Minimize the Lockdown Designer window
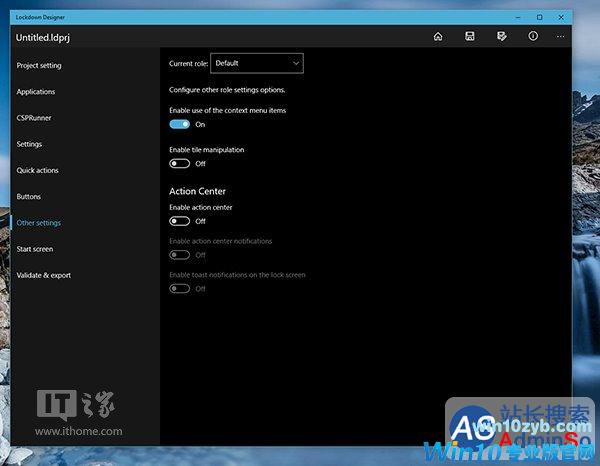This screenshot has height=466, width=600. tap(515, 17)
